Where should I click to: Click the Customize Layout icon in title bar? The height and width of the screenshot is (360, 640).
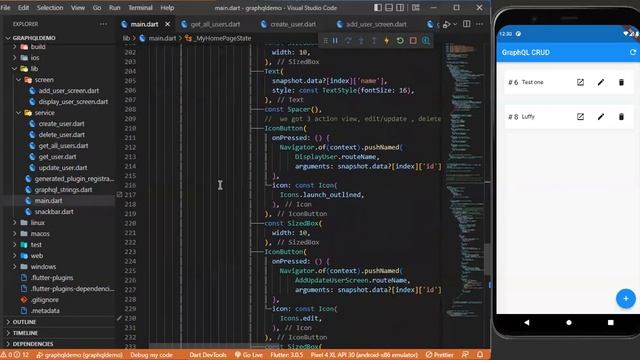click(x=416, y=7)
